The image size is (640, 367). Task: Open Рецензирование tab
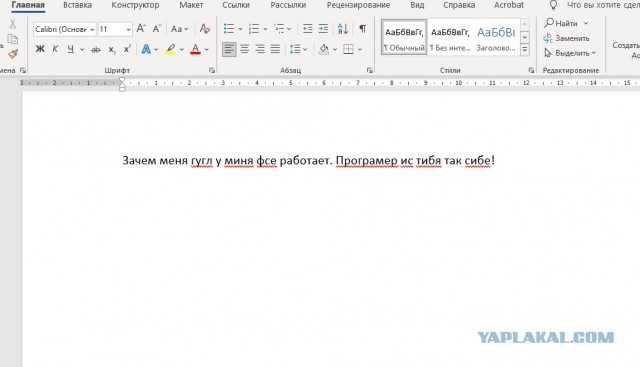pyautogui.click(x=358, y=5)
